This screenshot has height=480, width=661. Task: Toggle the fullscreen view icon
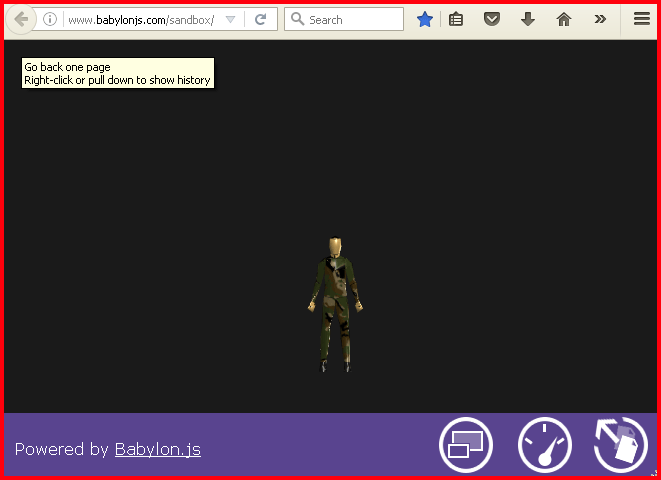coord(466,445)
